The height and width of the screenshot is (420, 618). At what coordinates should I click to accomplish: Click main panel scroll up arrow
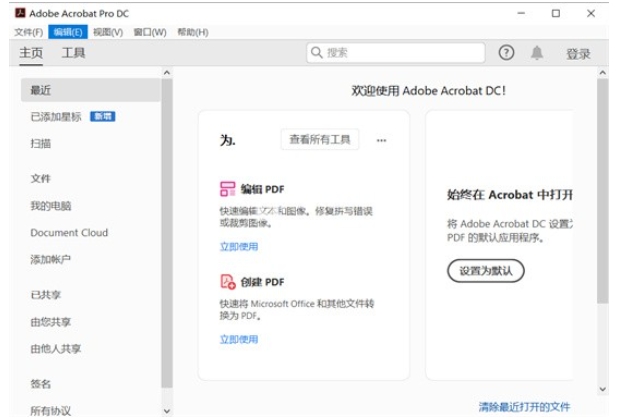click(x=602, y=72)
